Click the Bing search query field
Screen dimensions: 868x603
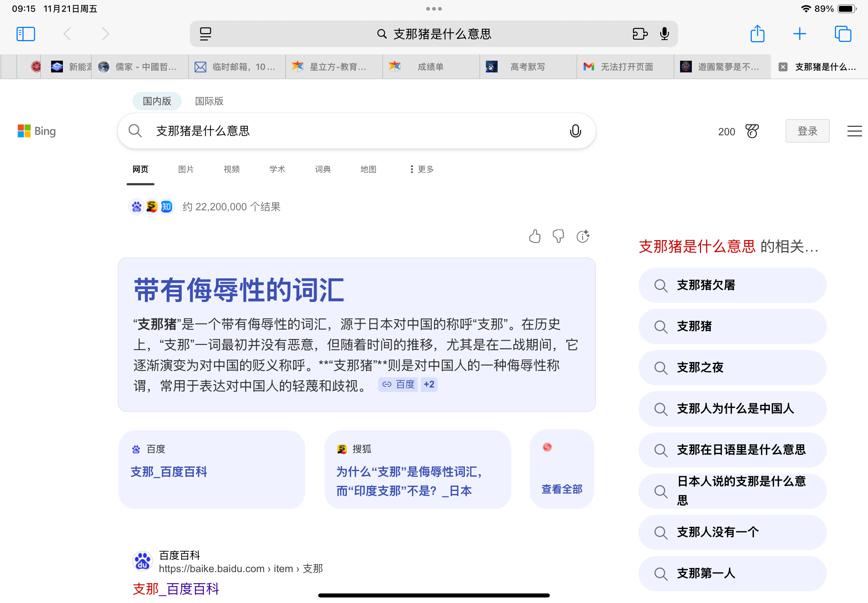340,131
